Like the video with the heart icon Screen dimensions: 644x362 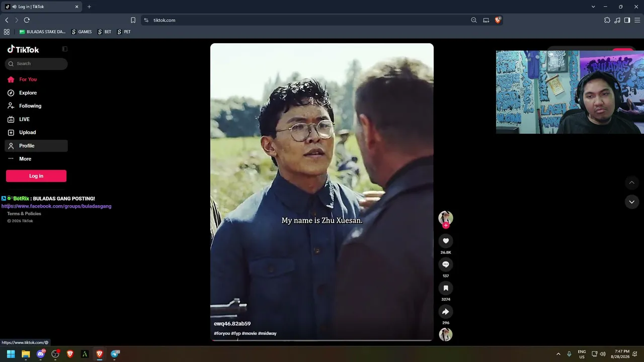pyautogui.click(x=446, y=241)
